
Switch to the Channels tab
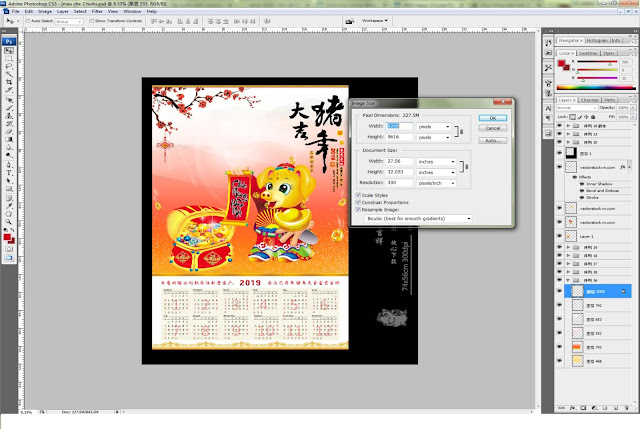point(589,100)
